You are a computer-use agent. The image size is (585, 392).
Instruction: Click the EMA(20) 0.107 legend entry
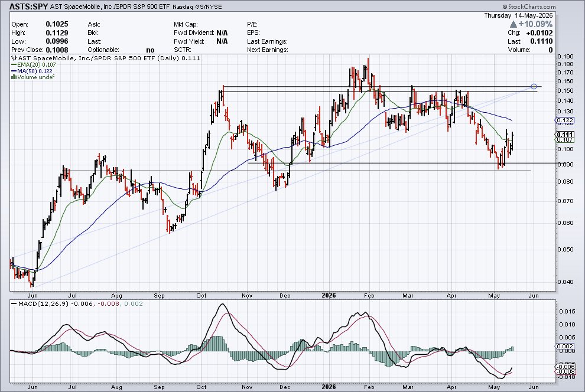click(34, 65)
